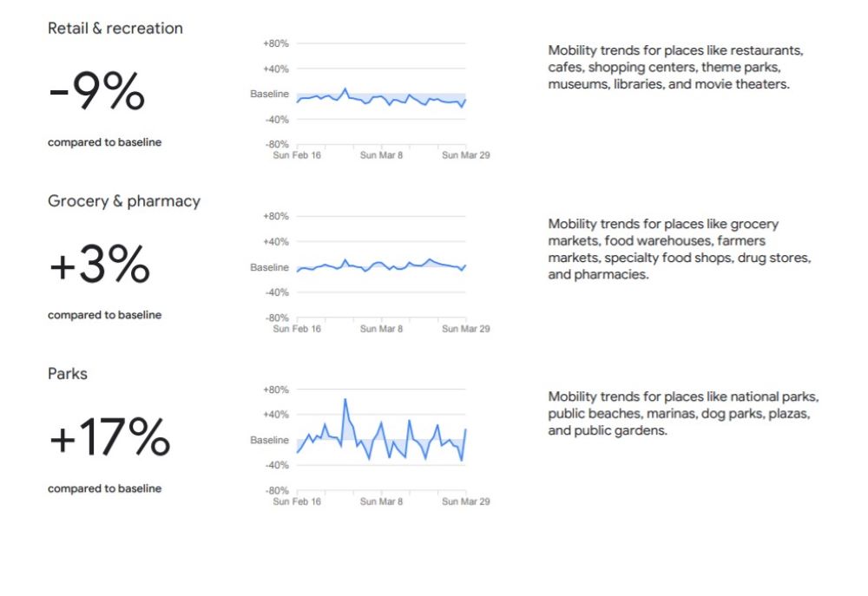The height and width of the screenshot is (596, 868).
Task: Select the +17% parks value
Action: point(109,438)
